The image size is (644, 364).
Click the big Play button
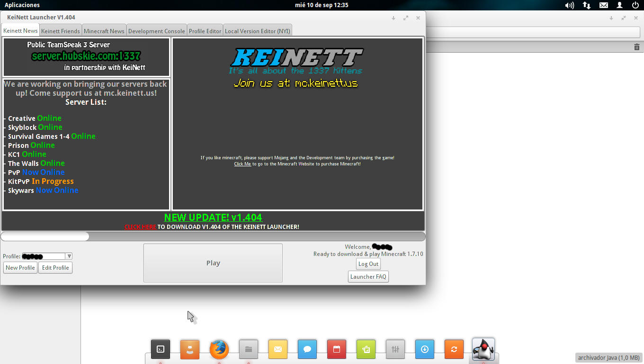213,263
